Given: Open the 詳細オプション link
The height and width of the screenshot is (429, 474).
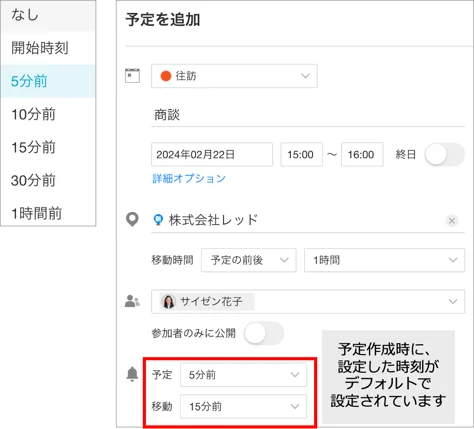Looking at the screenshot, I should pos(189,178).
